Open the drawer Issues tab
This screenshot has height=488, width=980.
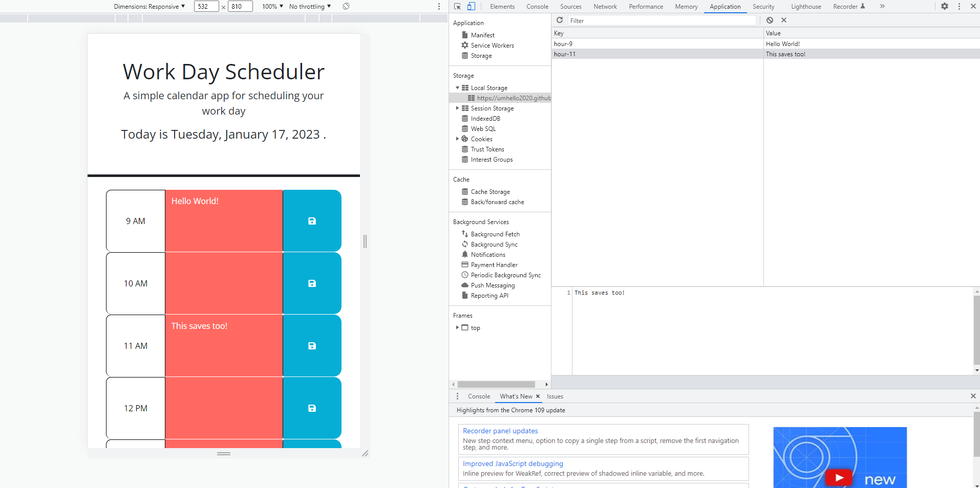[555, 396]
